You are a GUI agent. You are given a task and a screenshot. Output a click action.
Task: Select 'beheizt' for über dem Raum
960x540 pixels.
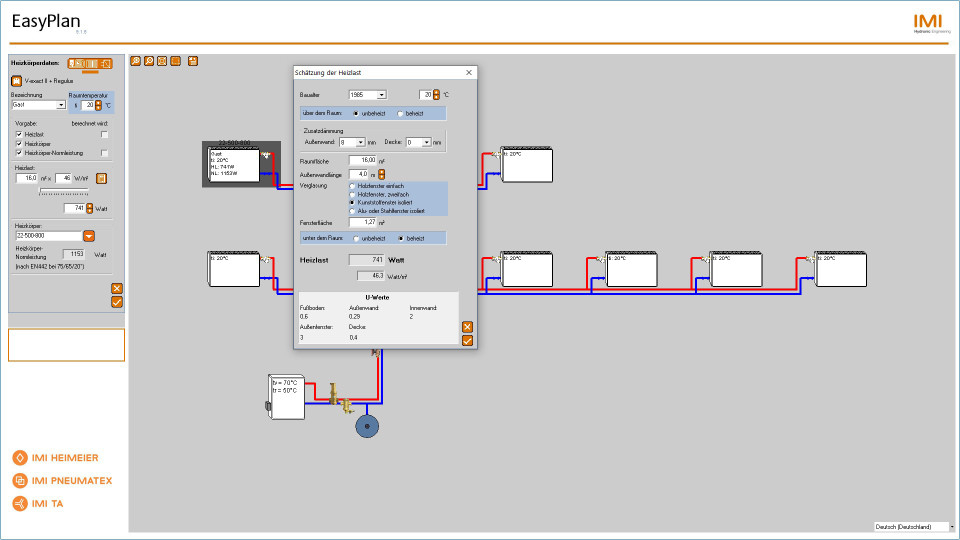pyautogui.click(x=400, y=114)
